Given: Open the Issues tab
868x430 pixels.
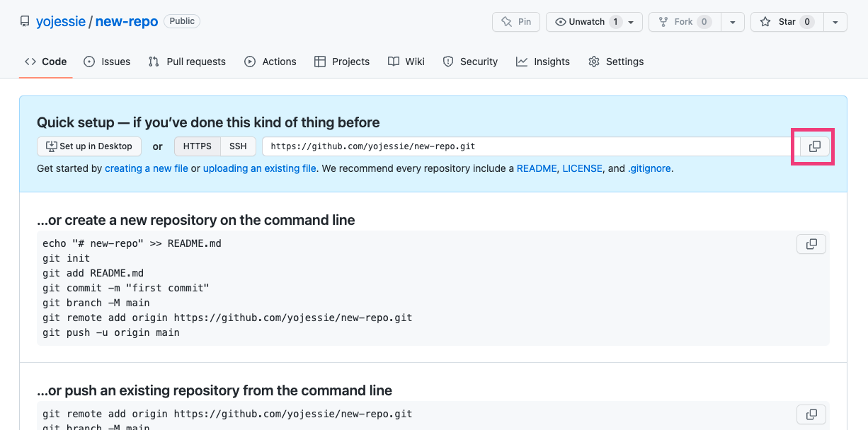Looking at the screenshot, I should point(107,62).
